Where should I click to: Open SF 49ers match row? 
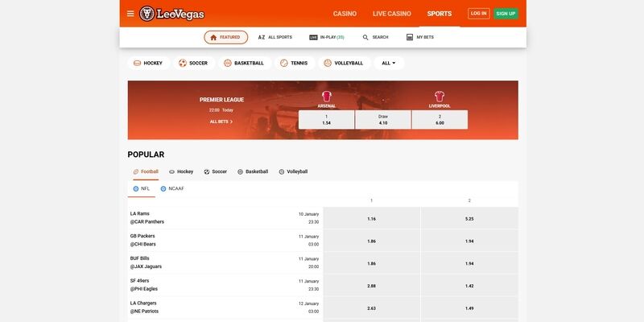pyautogui.click(x=225, y=286)
